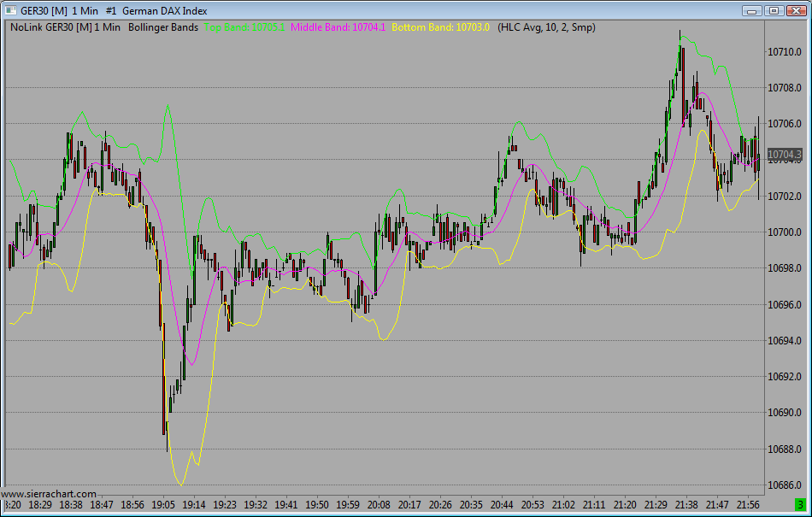Click the (HLC Avg, 10, 2, Smp) parameters text

click(546, 27)
